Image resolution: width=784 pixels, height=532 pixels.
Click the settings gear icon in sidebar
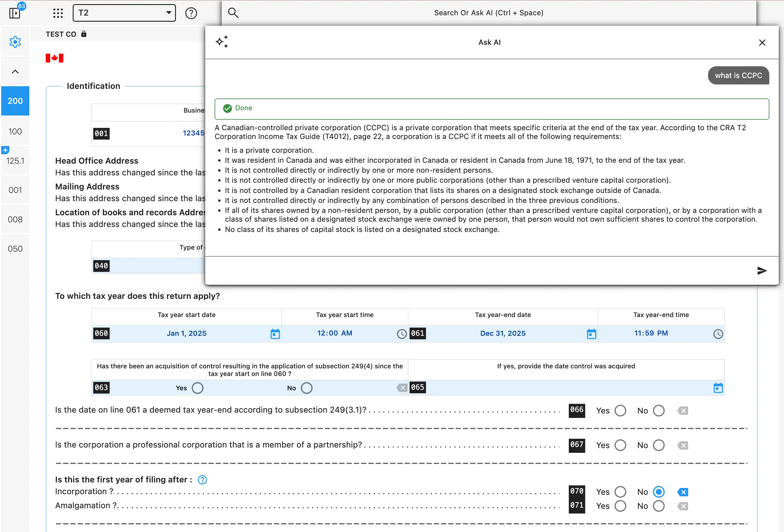click(x=15, y=42)
